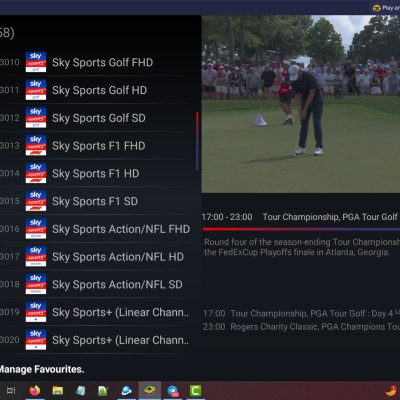Click Sky F1 logo of channel 3014
The image size is (400, 400).
coord(36,173)
